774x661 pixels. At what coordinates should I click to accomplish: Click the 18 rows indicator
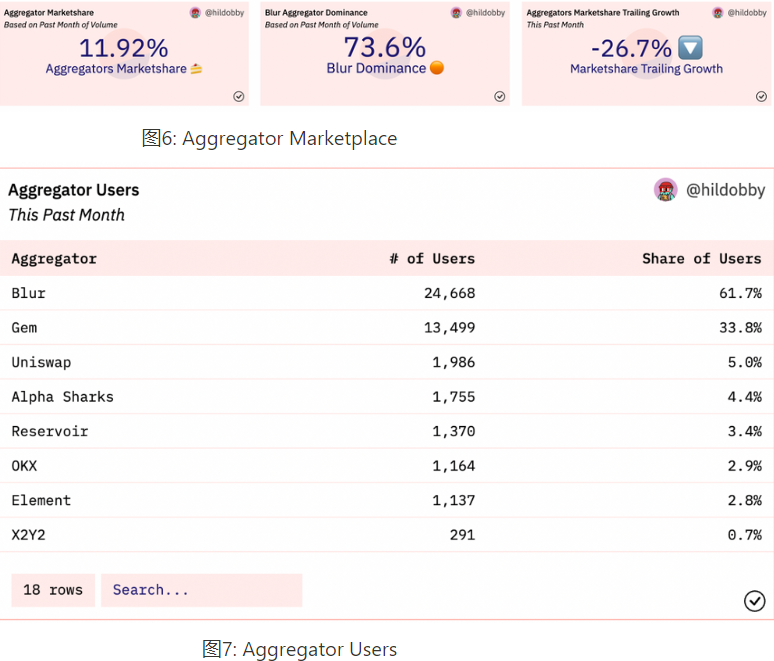(53, 590)
